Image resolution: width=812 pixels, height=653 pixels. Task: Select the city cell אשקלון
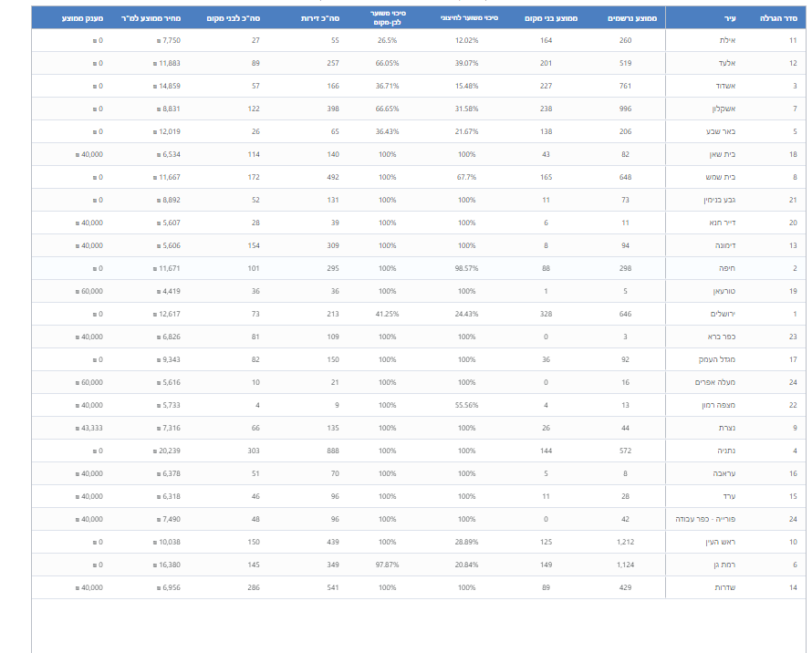click(724, 109)
